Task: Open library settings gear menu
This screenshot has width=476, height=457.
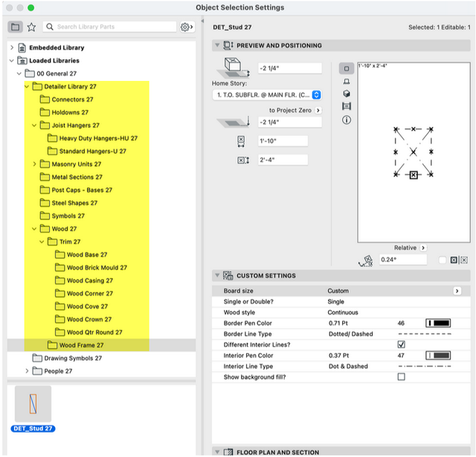Action: pyautogui.click(x=187, y=27)
